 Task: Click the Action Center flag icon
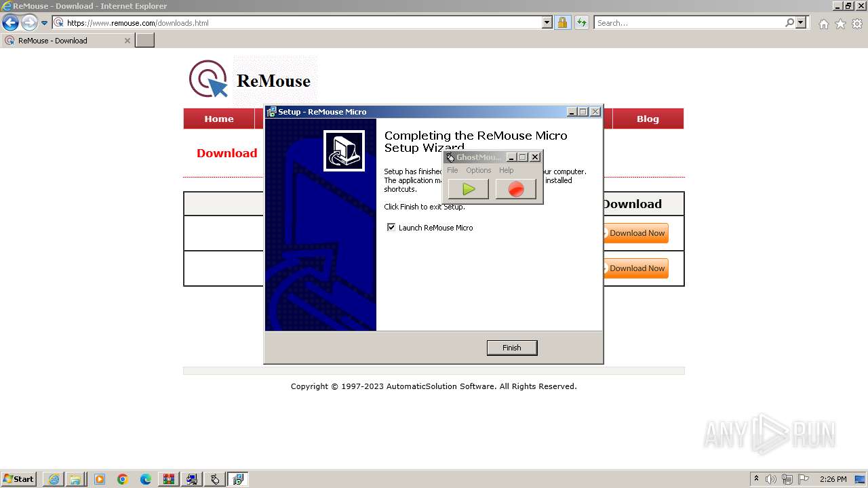tap(804, 479)
